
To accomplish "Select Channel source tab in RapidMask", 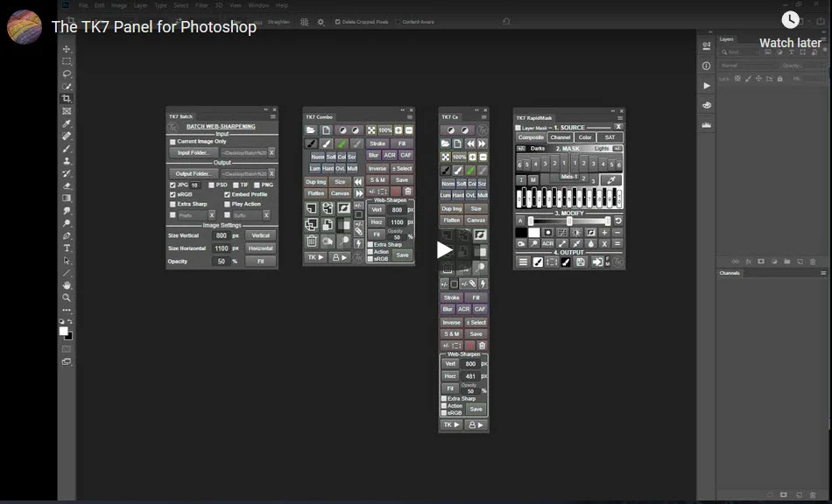I will (561, 137).
